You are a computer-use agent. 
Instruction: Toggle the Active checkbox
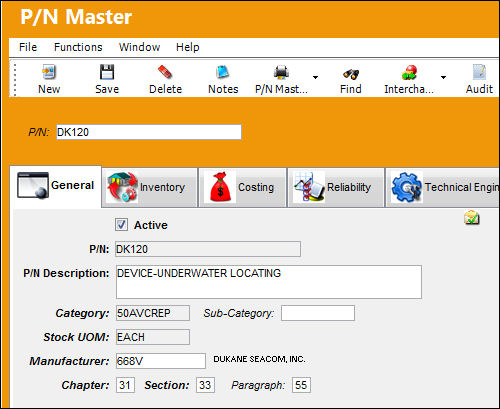(121, 225)
